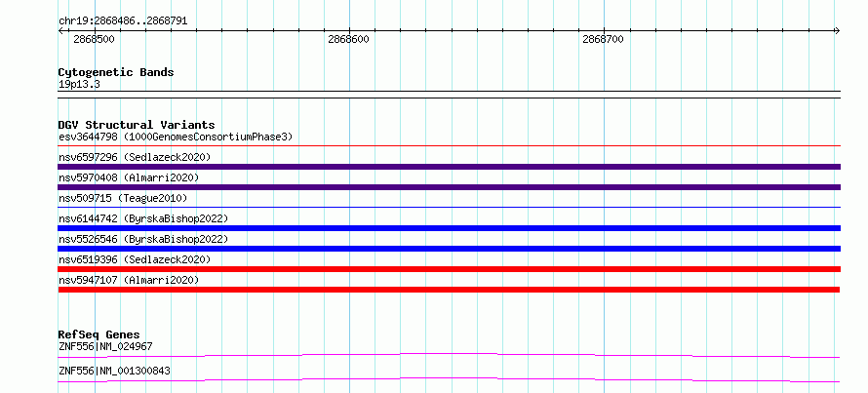
Task: Select the red nsv6519396 variant bar
Action: (x=449, y=269)
